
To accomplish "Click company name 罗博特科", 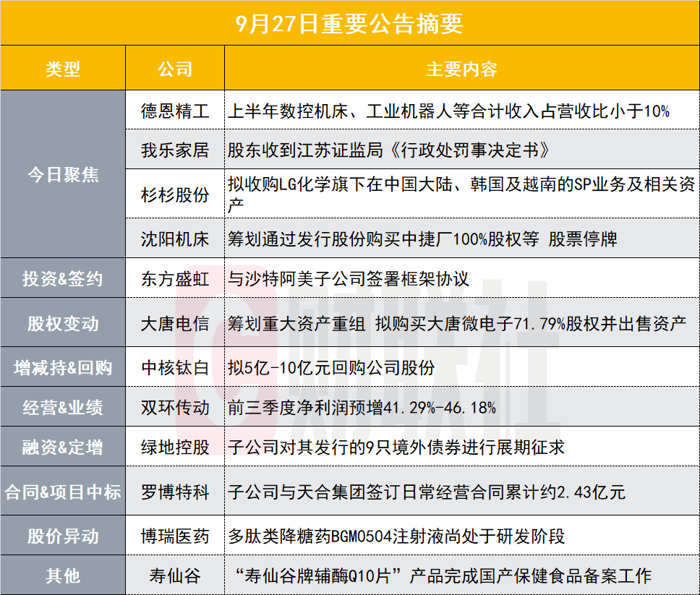I will pos(175,492).
